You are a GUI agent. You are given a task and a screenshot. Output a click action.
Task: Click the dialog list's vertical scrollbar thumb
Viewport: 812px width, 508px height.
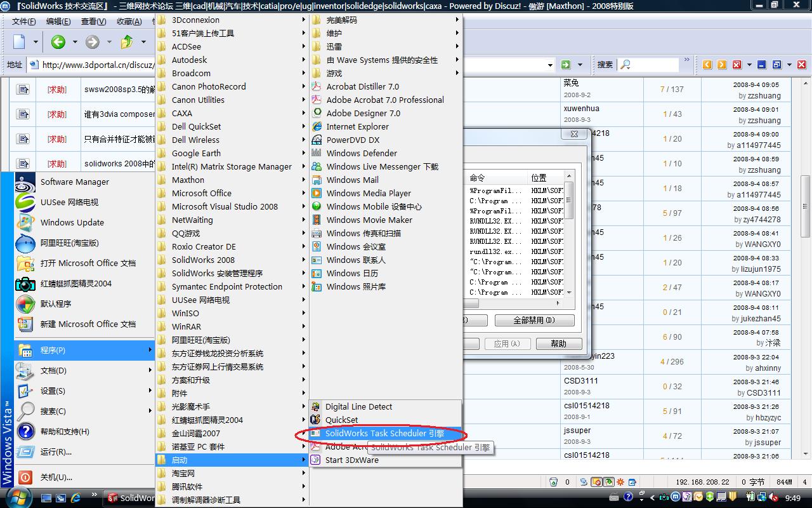(569, 200)
